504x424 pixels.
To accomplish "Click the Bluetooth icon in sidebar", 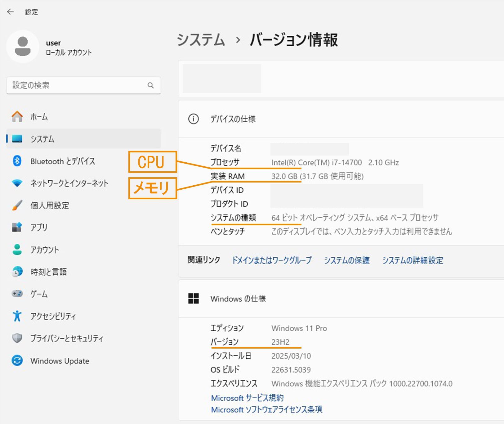I will [x=17, y=161].
